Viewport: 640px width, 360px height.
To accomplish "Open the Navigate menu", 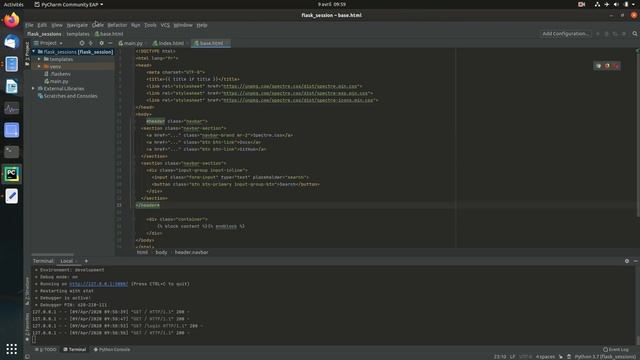I will (x=77, y=25).
